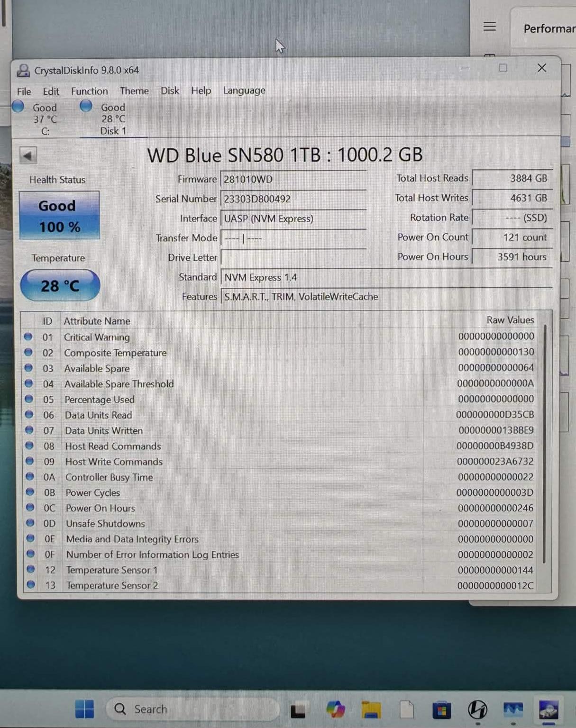Open the Task View taskbar icon
Viewport: 576px width, 728px height.
(x=298, y=710)
